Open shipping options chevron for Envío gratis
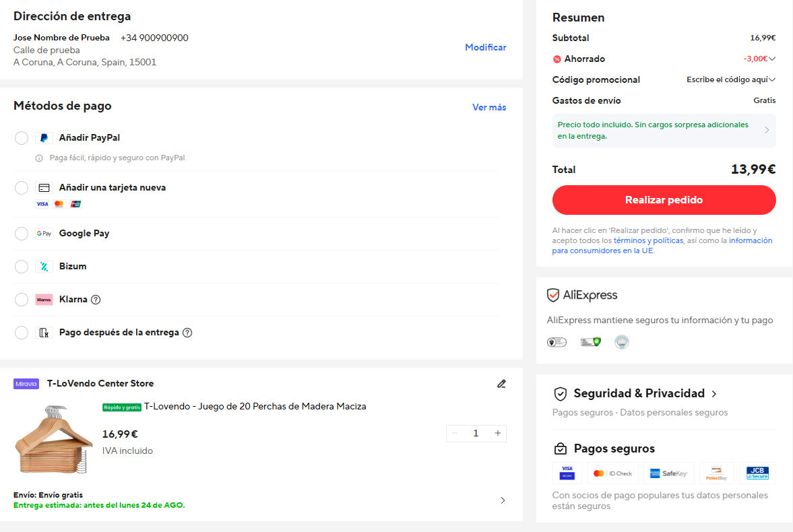This screenshot has width=793, height=532. coord(502,500)
